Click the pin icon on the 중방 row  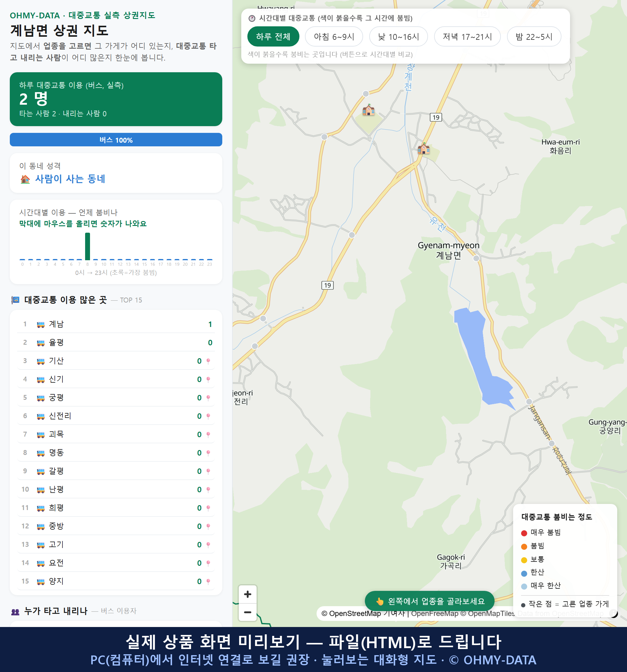(x=208, y=526)
